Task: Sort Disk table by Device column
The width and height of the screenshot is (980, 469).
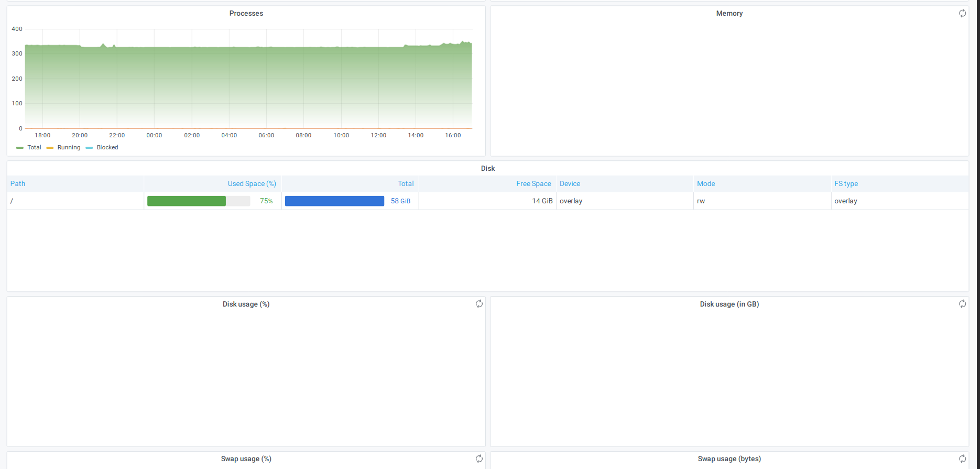Action: tap(570, 183)
